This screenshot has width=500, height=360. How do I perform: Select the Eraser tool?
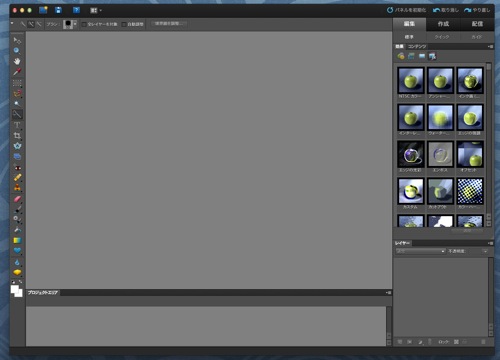pyautogui.click(x=17, y=199)
